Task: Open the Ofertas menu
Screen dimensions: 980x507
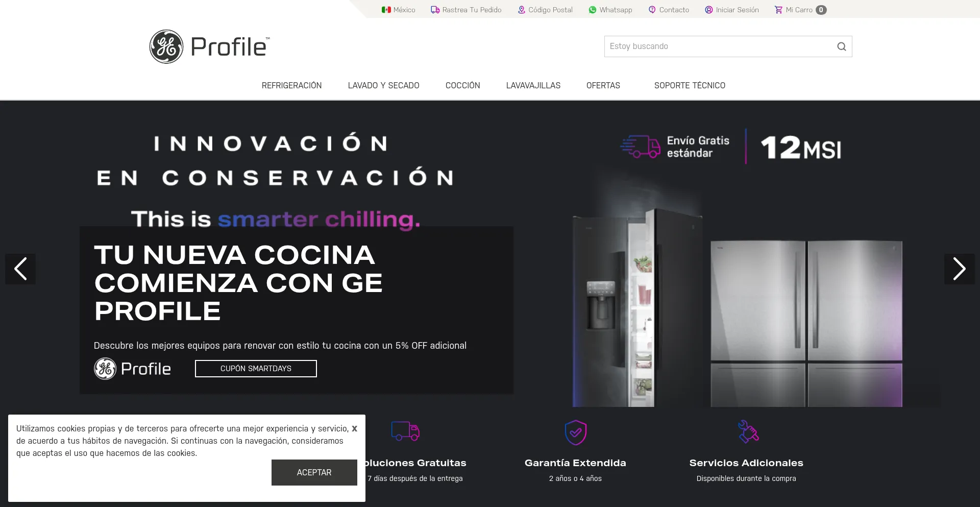Action: click(603, 85)
